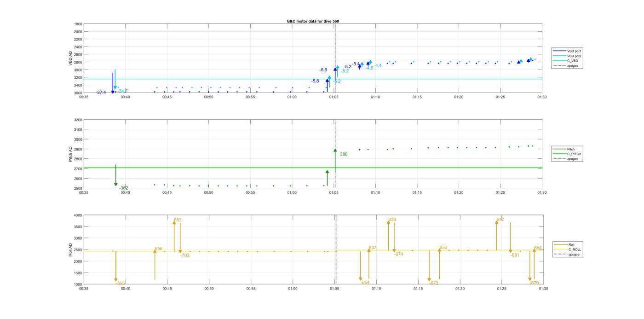Click the -37.4 annotation in VBD plot

pyautogui.click(x=101, y=93)
